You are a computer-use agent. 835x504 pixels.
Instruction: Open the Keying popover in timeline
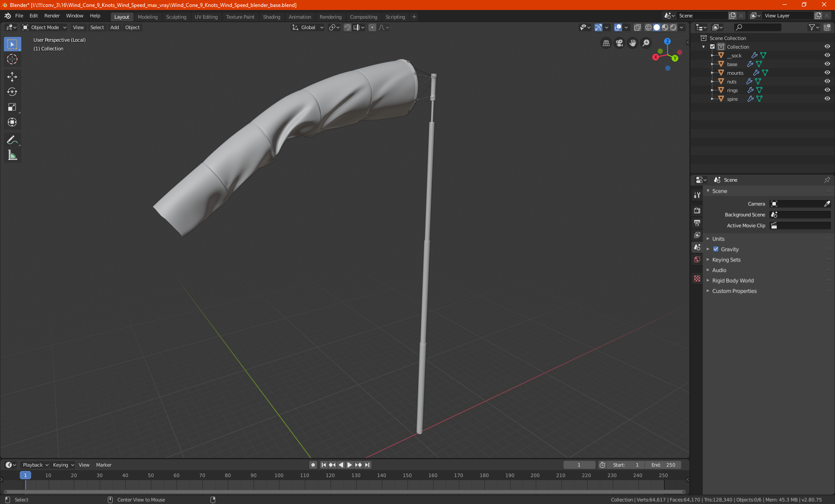63,465
